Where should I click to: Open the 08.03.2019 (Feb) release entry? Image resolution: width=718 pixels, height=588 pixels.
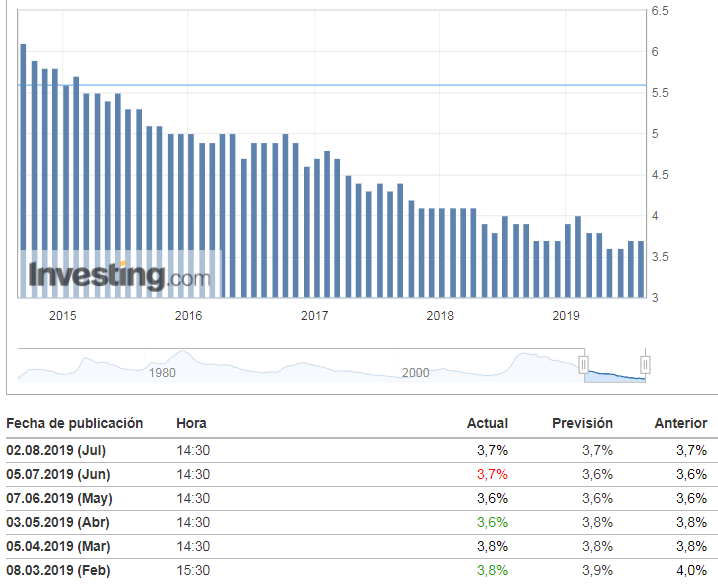58,571
